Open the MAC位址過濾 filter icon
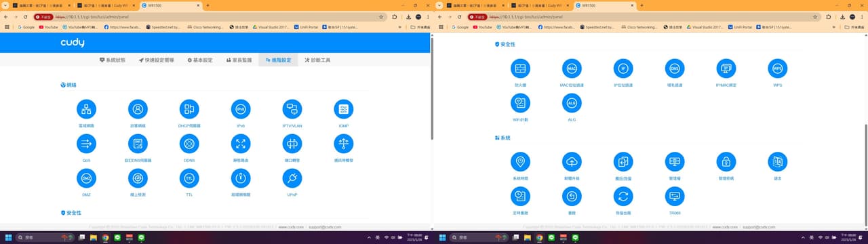This screenshot has width=868, height=244. click(572, 68)
